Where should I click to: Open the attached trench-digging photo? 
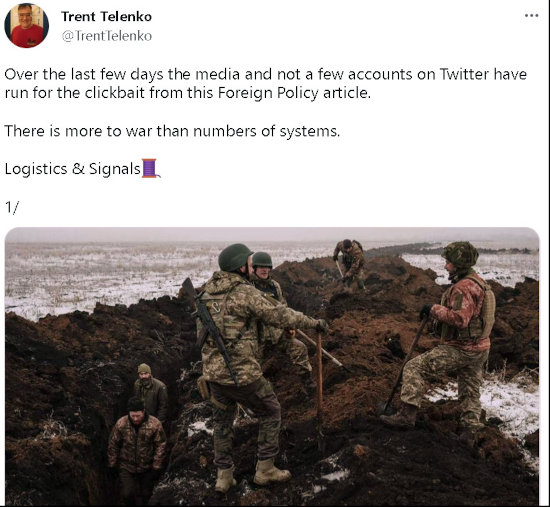click(272, 366)
